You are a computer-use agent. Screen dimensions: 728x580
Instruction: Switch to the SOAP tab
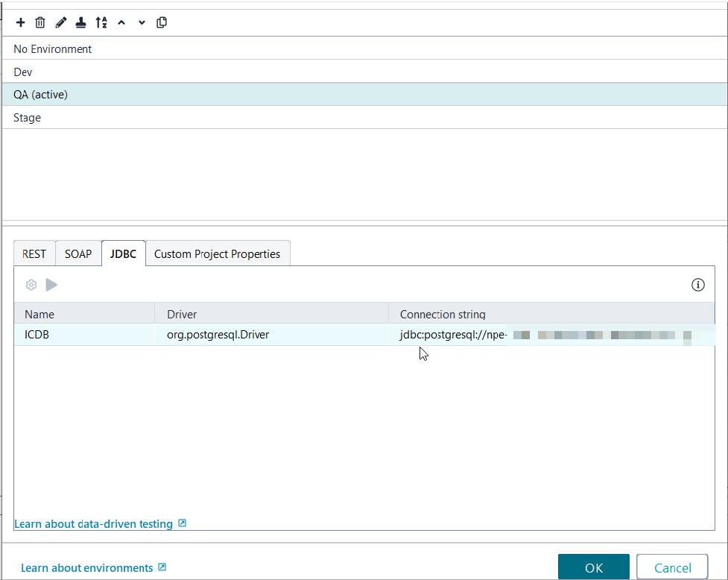tap(78, 253)
